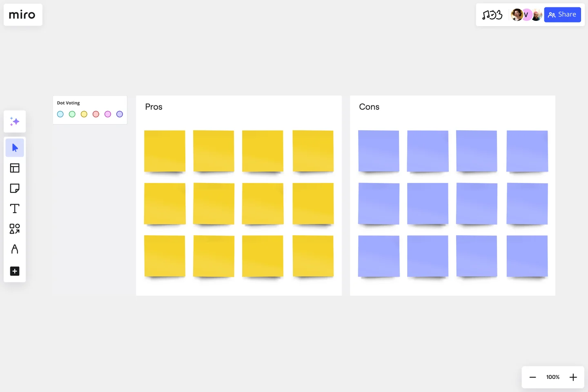
Task: Open the shapes and lines tool
Action: pyautogui.click(x=15, y=229)
